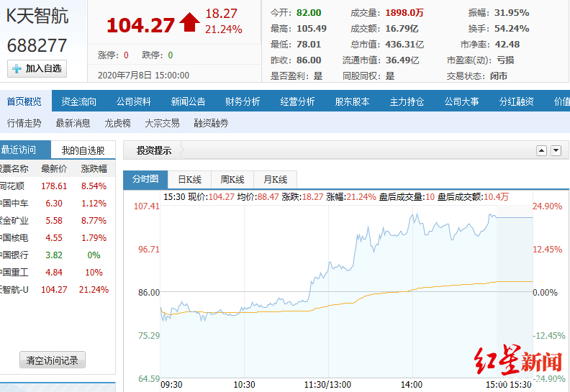Click the 红星新闻 watermark logo
The height and width of the screenshot is (392, 570).
(x=517, y=360)
